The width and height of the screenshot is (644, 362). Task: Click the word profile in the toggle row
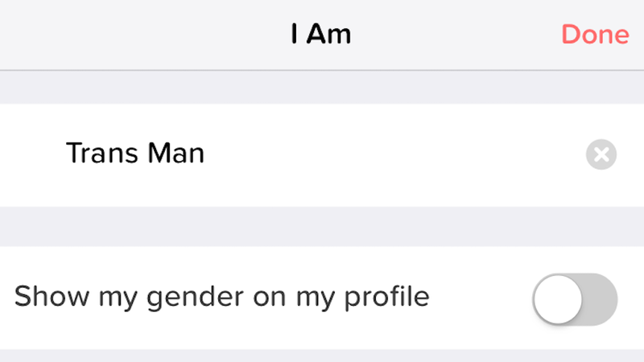386,298
